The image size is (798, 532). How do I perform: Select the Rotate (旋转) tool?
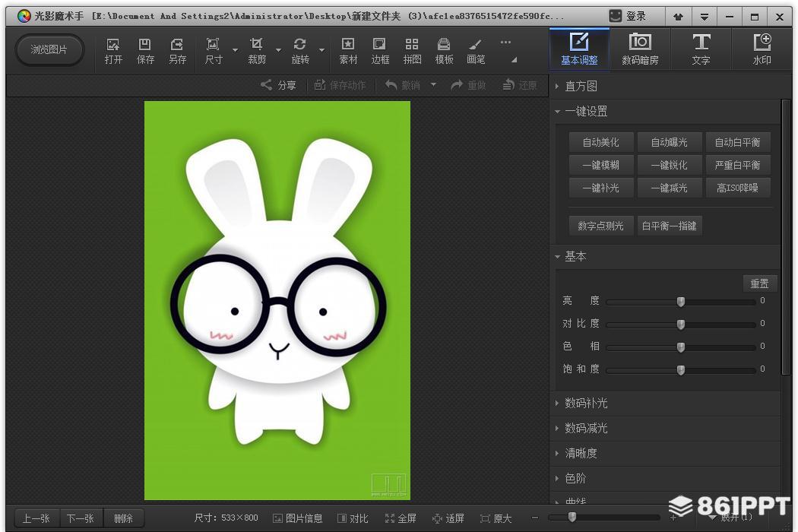(x=300, y=51)
